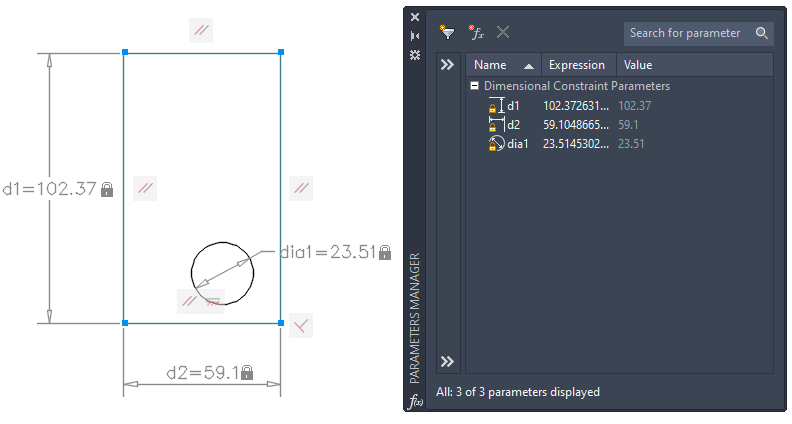792x424 pixels.
Task: Create a new user parameter
Action: click(476, 33)
